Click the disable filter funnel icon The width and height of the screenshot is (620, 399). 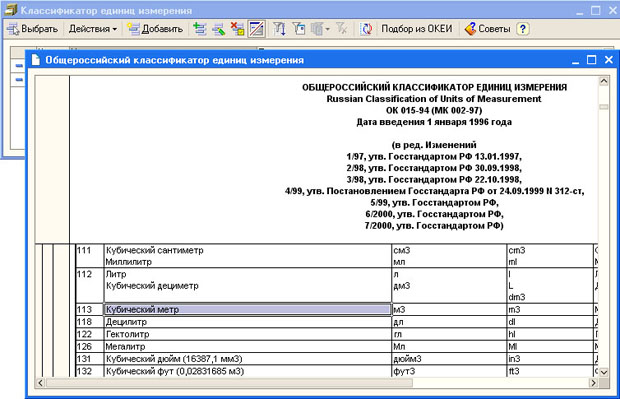[x=341, y=29]
